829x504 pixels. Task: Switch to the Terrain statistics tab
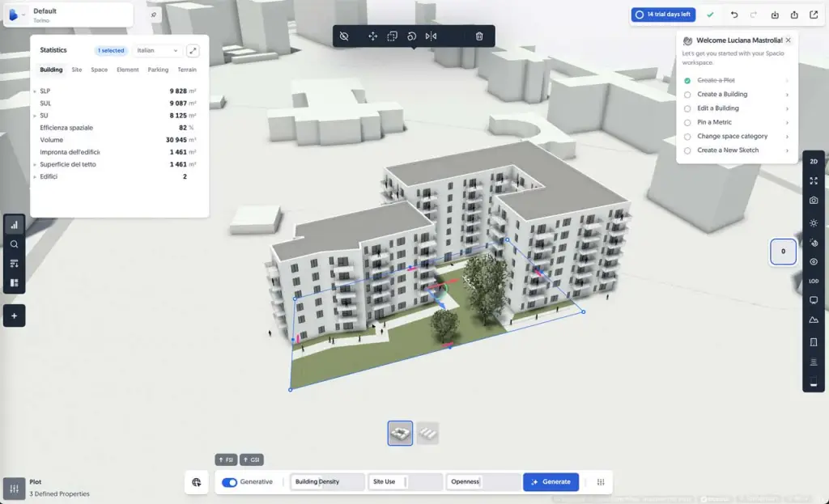187,70
